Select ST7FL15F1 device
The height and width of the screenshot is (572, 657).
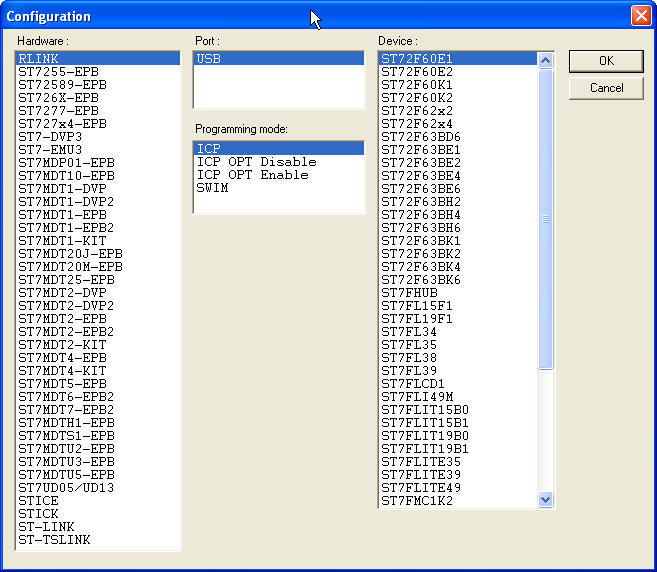tap(458, 305)
